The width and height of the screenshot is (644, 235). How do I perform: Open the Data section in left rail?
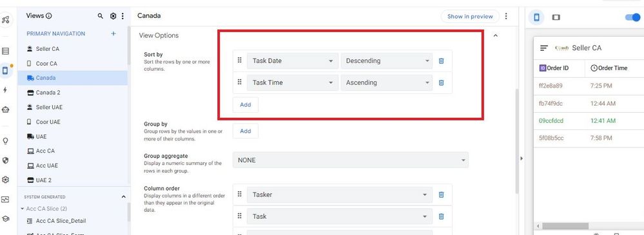tap(5, 52)
